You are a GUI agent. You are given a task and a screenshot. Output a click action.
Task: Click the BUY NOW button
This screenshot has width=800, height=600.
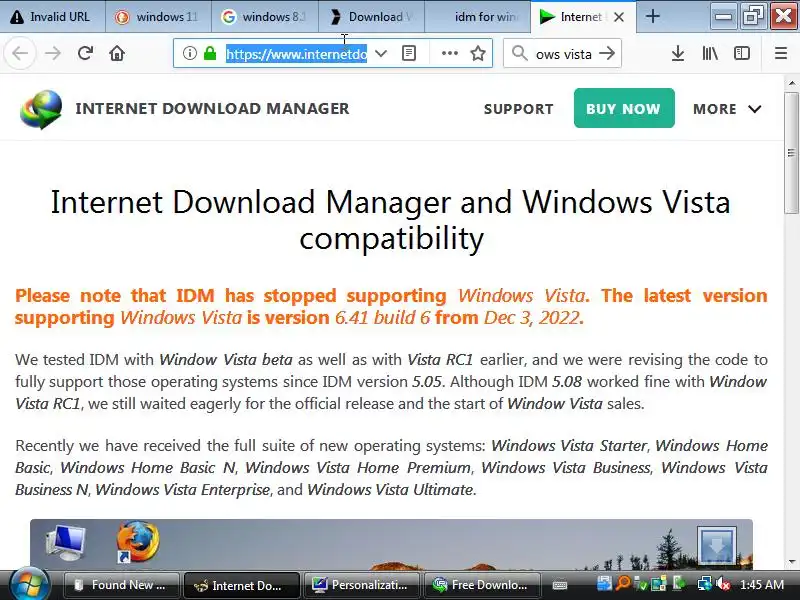pyautogui.click(x=624, y=108)
